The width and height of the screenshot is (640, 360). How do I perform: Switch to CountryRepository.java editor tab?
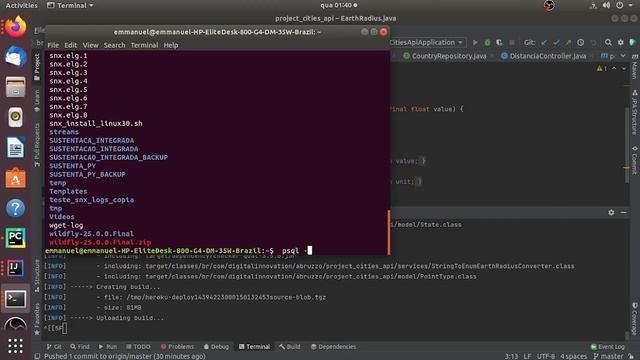tap(449, 56)
